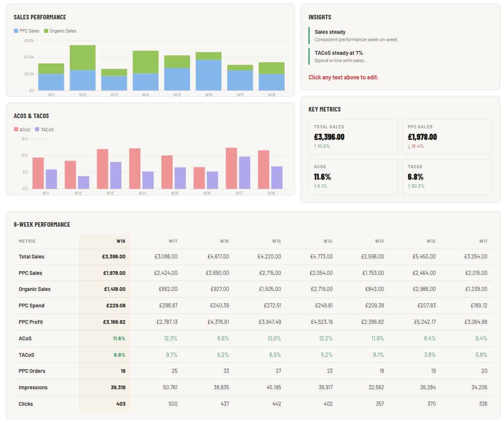This screenshot has height=423, width=504.
Task: Select the PPC Sales row label
Action: pyautogui.click(x=30, y=273)
